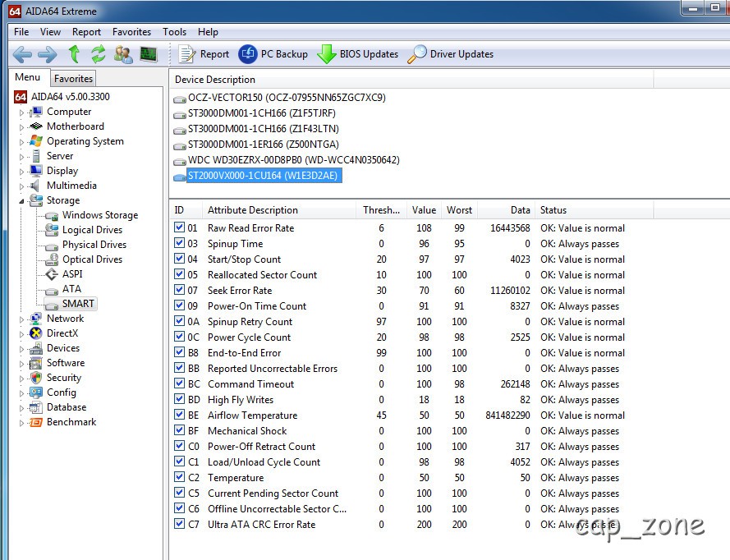
Task: Uncheck Reallocated Sector Count checkbox
Action: point(179,273)
